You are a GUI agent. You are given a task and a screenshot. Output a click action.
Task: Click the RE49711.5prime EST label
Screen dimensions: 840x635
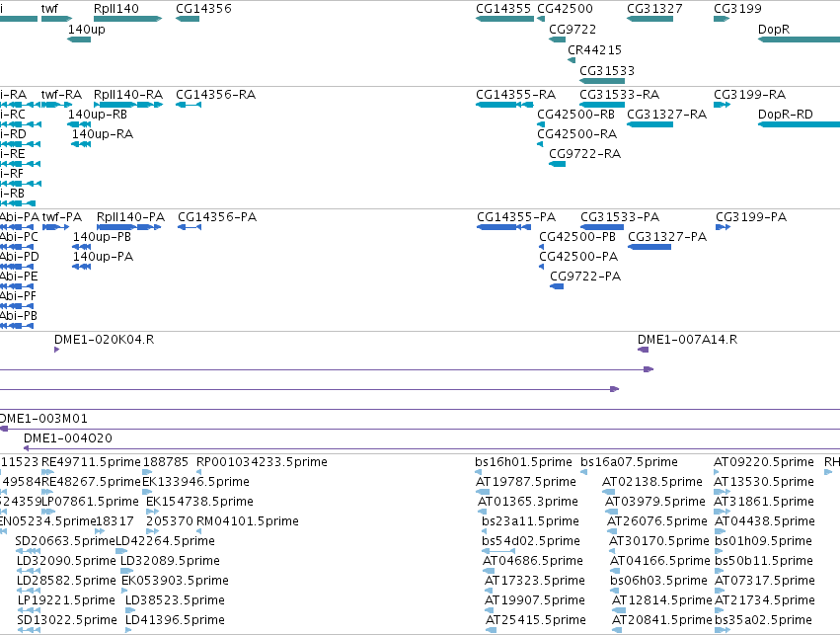[91, 462]
